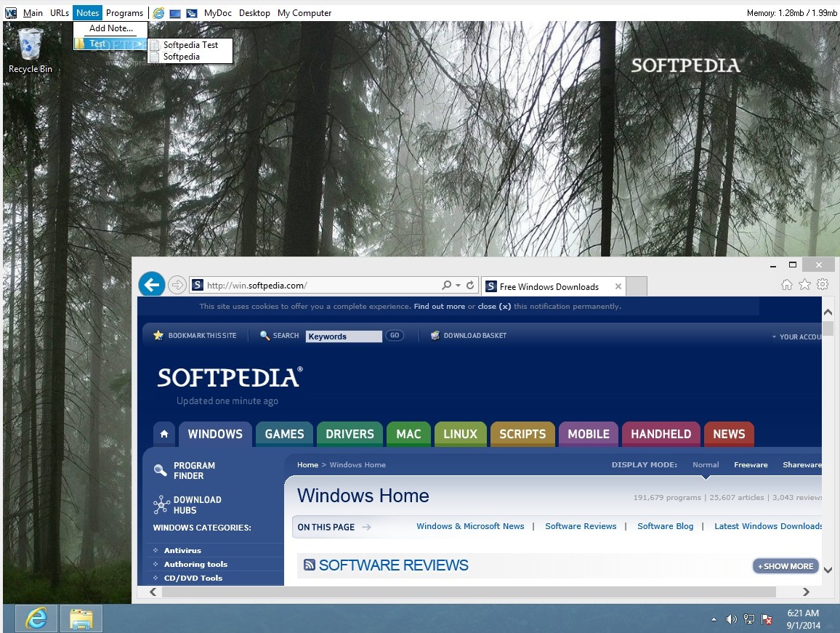Image resolution: width=840 pixels, height=633 pixels.
Task: Open the Favorites star
Action: click(x=804, y=285)
